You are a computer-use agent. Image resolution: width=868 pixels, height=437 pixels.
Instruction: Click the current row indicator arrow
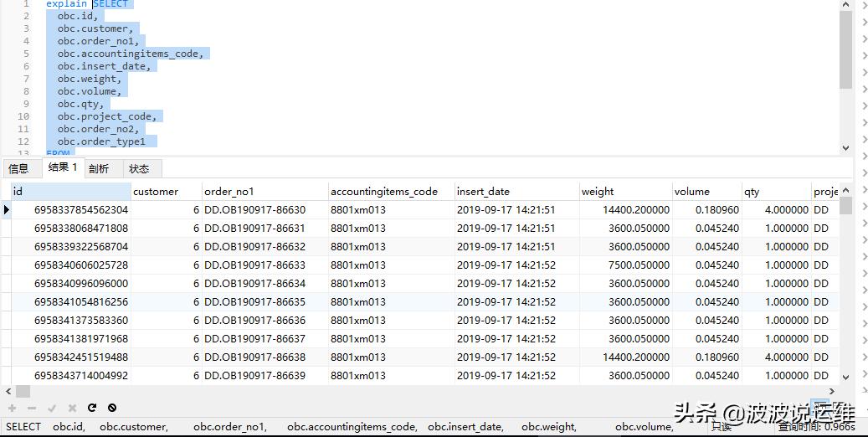pos(7,210)
